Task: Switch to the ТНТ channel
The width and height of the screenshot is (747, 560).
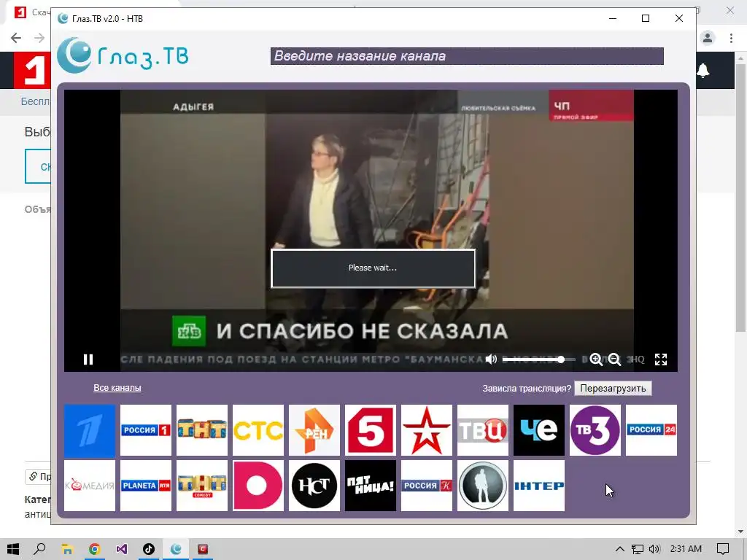Action: tap(202, 430)
